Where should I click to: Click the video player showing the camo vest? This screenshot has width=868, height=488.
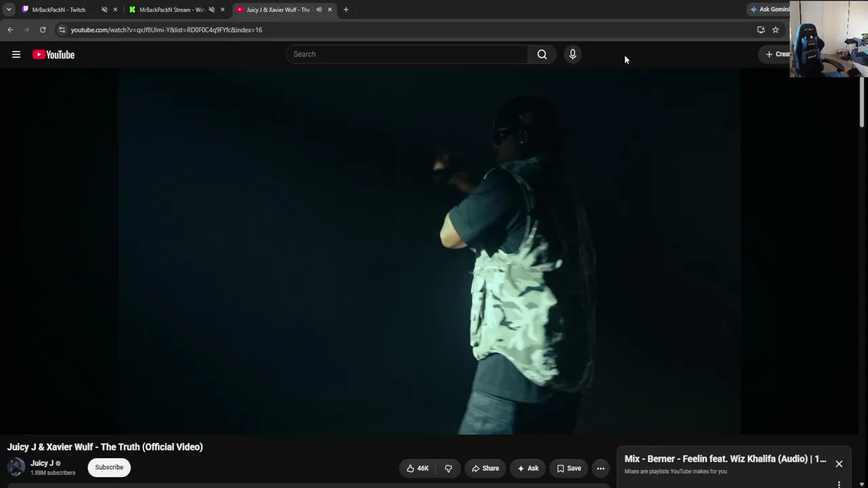coord(429,251)
